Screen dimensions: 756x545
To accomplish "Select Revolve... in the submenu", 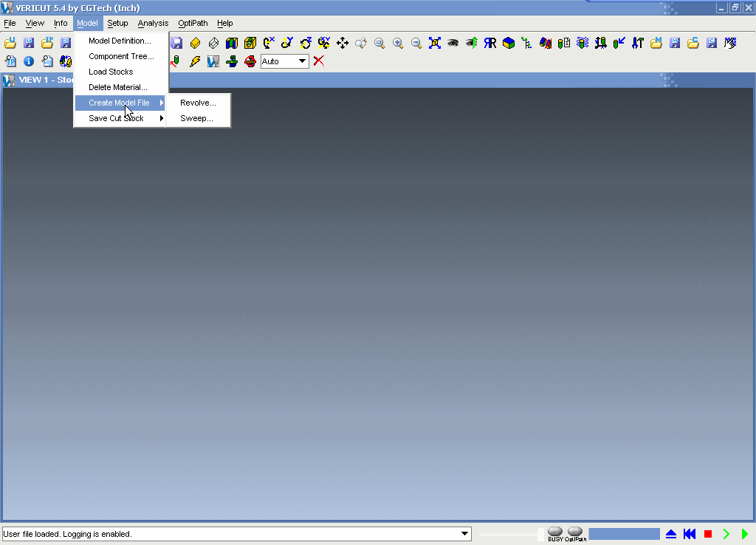I will pos(198,103).
